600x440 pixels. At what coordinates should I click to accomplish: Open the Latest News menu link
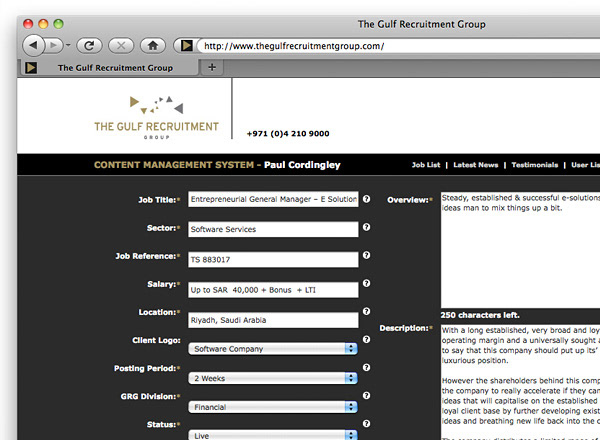(476, 165)
